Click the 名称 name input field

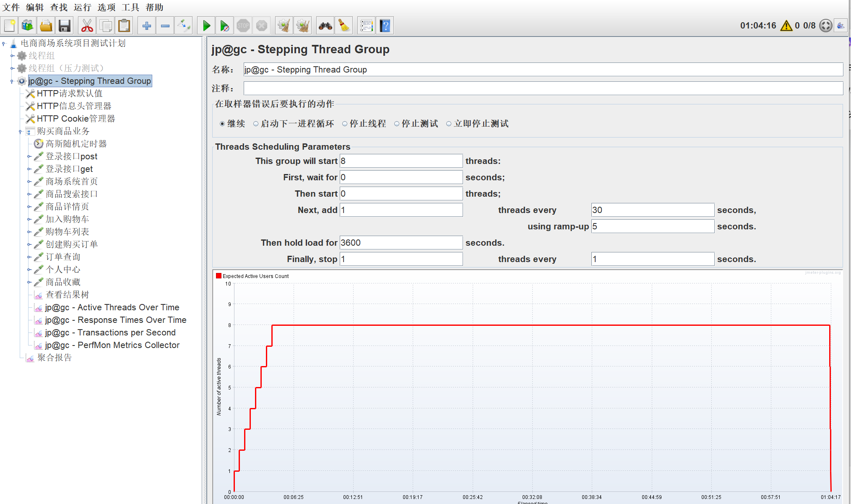point(543,70)
